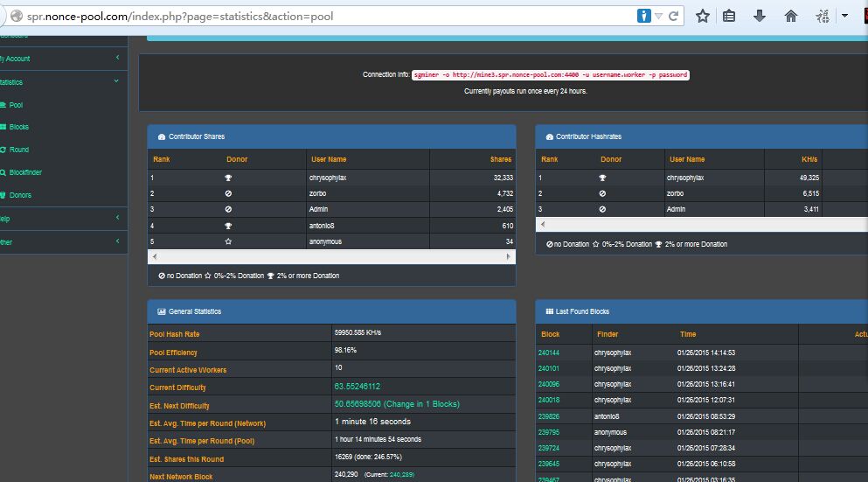Click time 01/26/2015 14:14:53 cell
868x482 pixels.
click(705, 353)
